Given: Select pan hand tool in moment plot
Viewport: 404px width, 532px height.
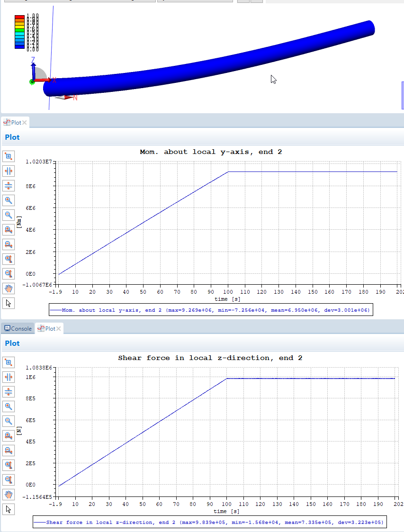Looking at the screenshot, I should [x=9, y=289].
